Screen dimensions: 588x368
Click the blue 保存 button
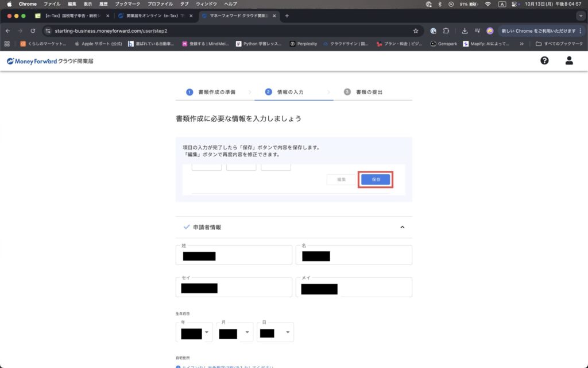[376, 180]
